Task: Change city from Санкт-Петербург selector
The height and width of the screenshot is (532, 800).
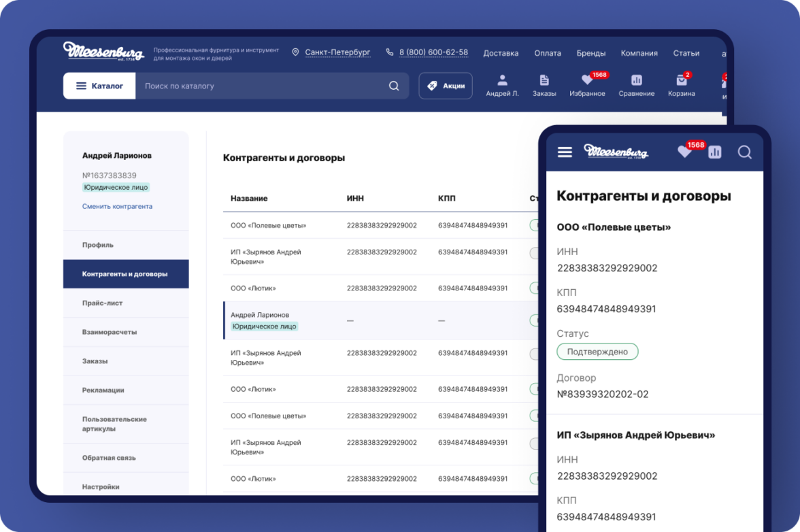Action: (x=337, y=52)
